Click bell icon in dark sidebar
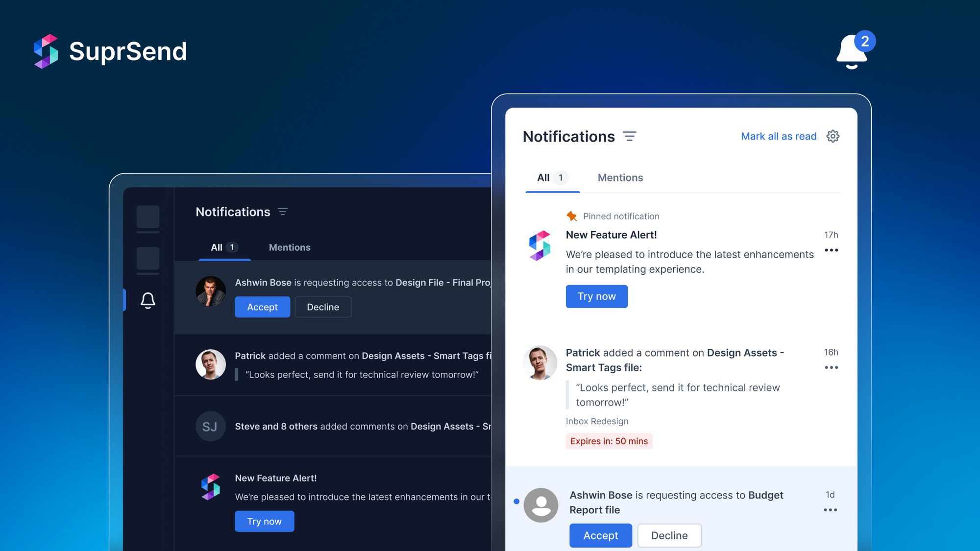This screenshot has height=551, width=980. [x=147, y=300]
